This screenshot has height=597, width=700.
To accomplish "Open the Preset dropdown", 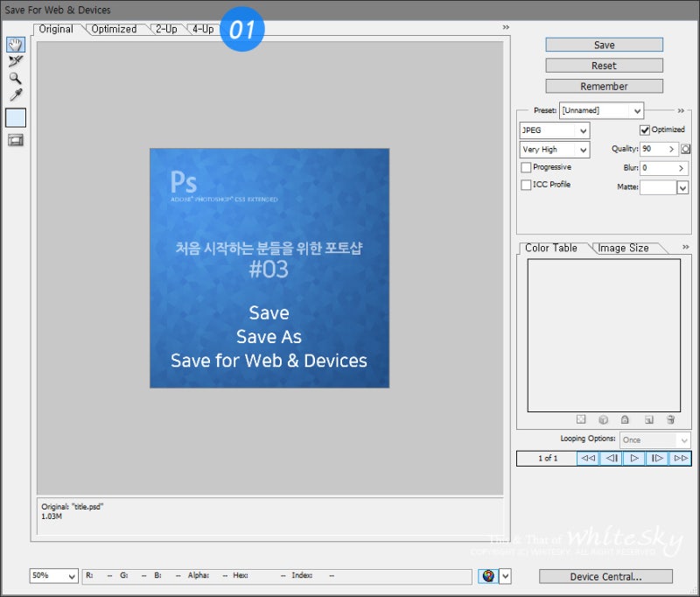I will pyautogui.click(x=601, y=110).
